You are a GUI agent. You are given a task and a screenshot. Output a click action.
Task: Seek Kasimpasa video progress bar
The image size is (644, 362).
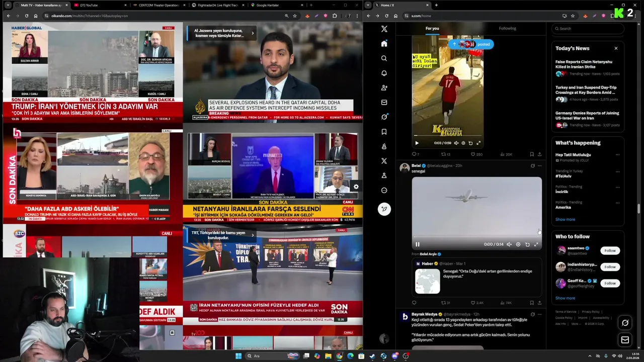448,136
